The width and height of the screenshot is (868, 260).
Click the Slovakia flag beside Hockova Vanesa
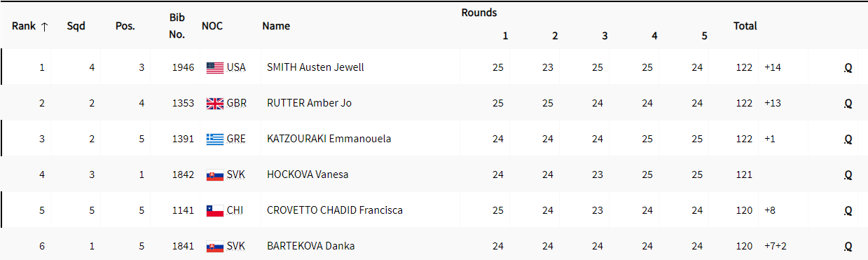coord(214,175)
